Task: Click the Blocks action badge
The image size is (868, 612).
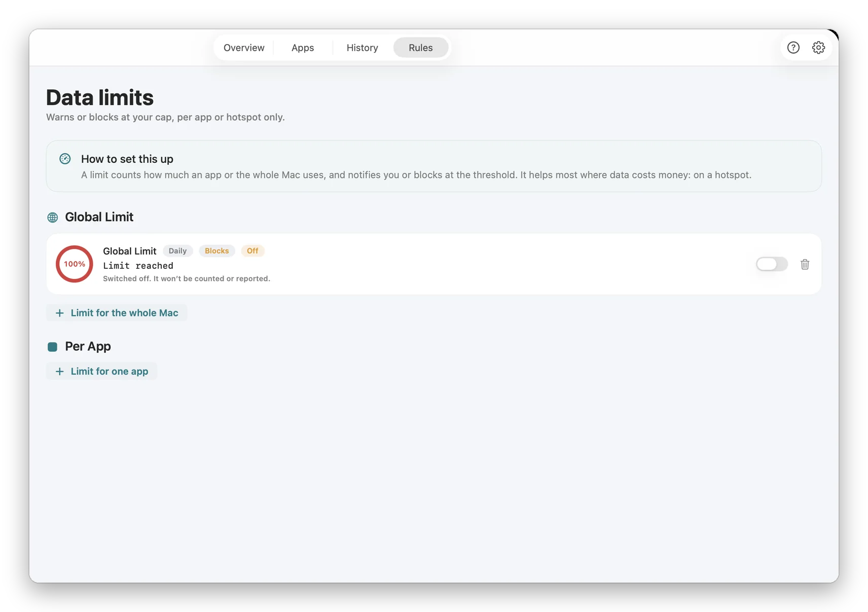Action: [216, 251]
